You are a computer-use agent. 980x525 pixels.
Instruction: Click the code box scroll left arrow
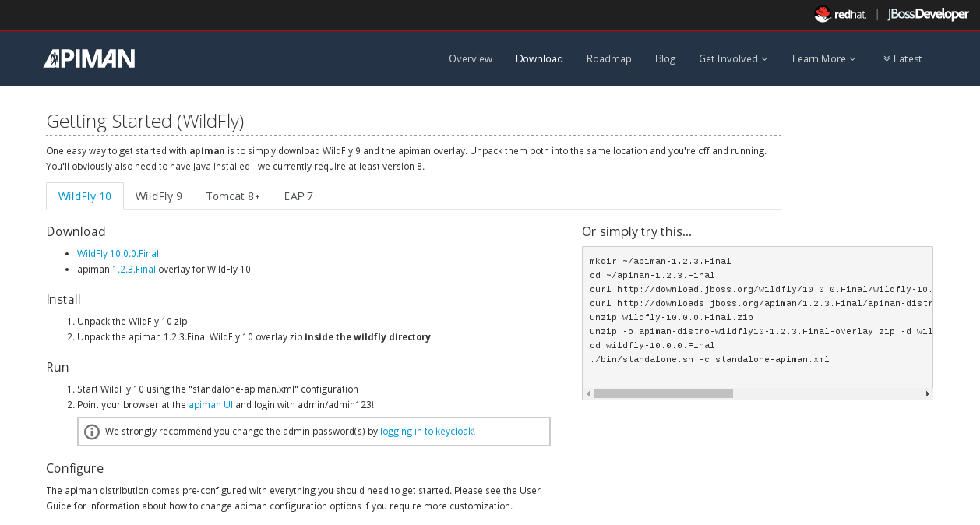[x=588, y=394]
